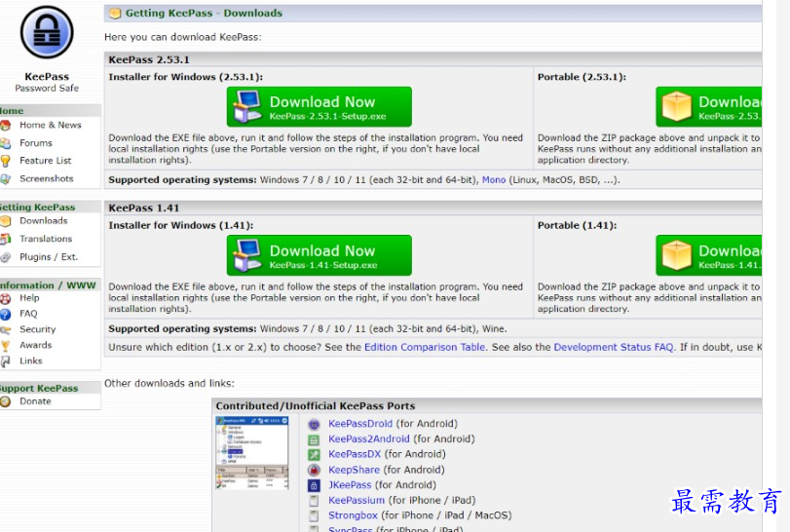Click the KeePassDroid icon
Screen dimensions: 790x532
point(314,424)
